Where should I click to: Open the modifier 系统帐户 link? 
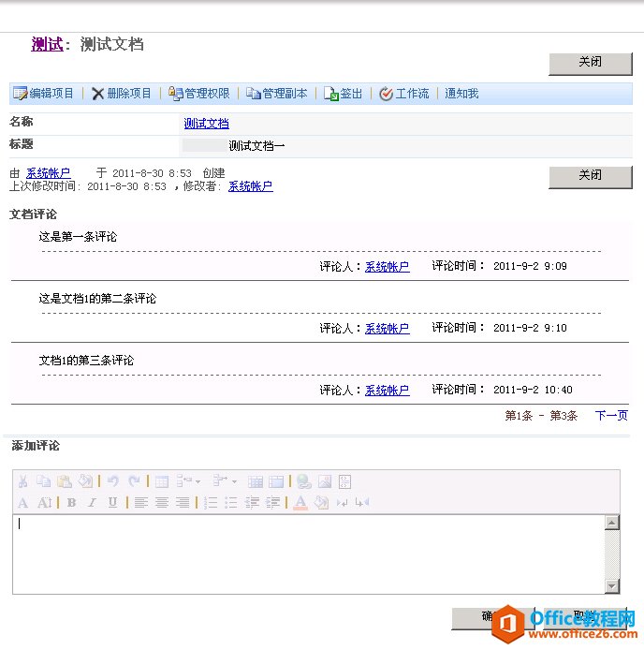tap(250, 186)
